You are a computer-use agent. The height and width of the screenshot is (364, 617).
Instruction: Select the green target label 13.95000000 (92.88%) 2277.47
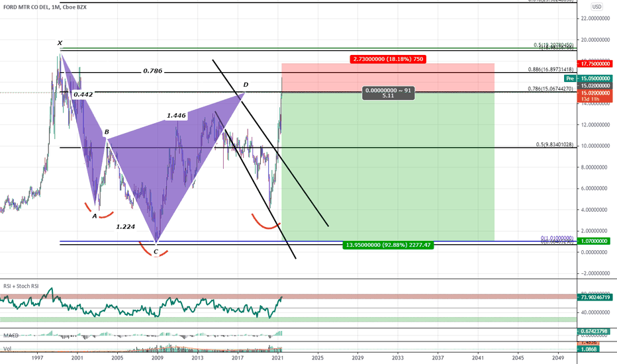(x=388, y=245)
